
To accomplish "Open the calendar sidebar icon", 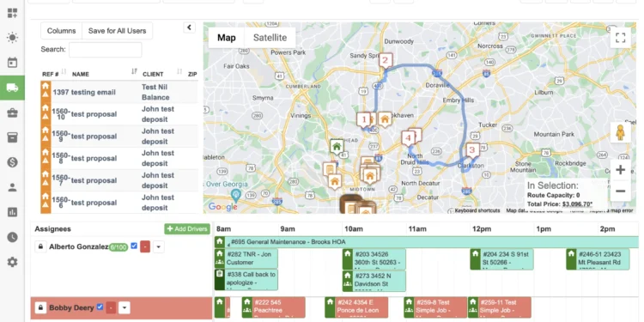I will pos(12,63).
